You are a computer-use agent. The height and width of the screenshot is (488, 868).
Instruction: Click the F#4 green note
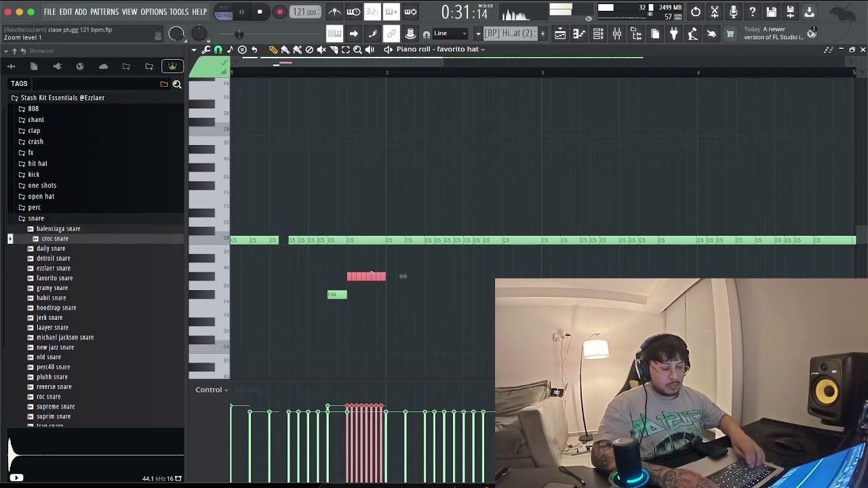337,295
